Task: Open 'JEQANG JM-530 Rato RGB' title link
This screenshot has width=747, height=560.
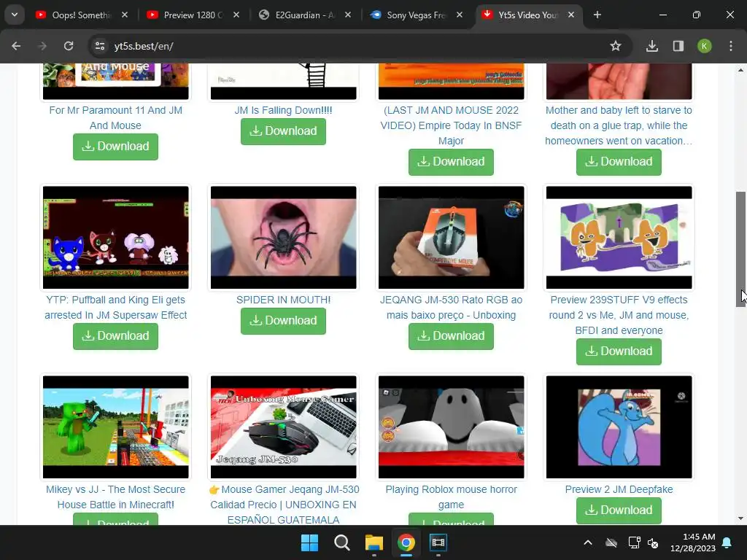Action: point(451,307)
